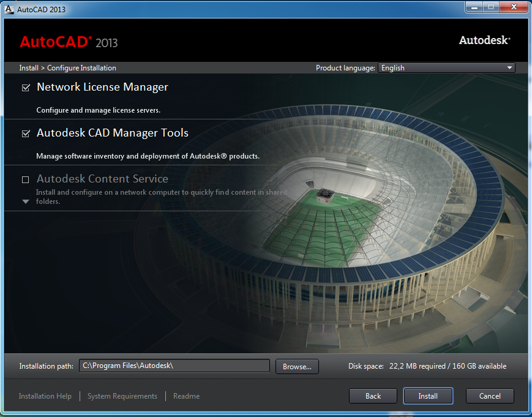
Task: Go to the Install breadcrumb step
Action: point(29,68)
